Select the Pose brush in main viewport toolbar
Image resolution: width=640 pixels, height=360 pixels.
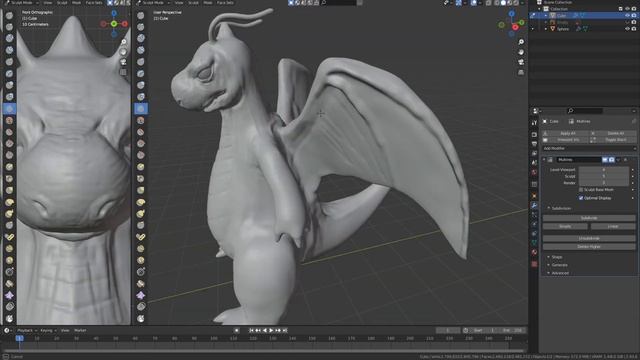pyautogui.click(x=141, y=237)
